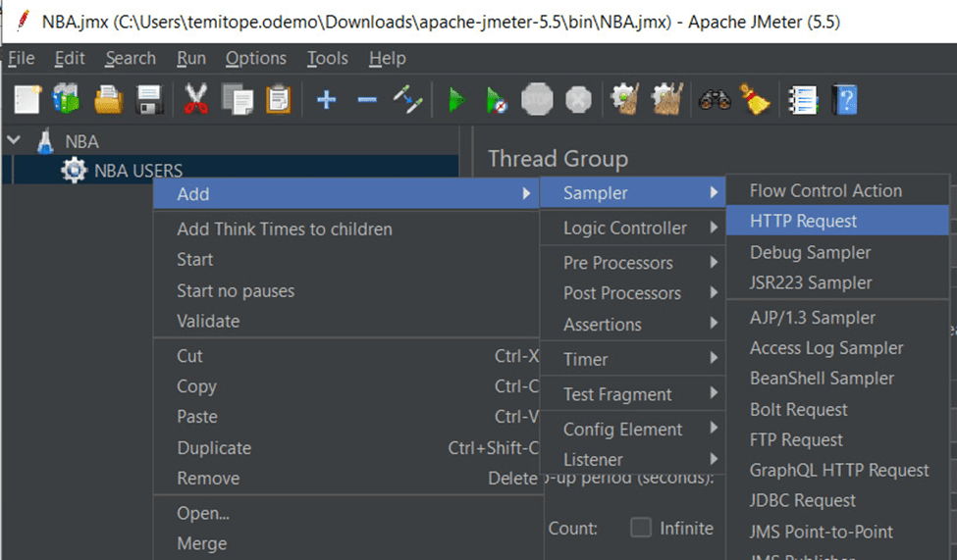Open the Templates toolbar icon
Image resolution: width=957 pixels, height=560 pixels.
coord(67,99)
